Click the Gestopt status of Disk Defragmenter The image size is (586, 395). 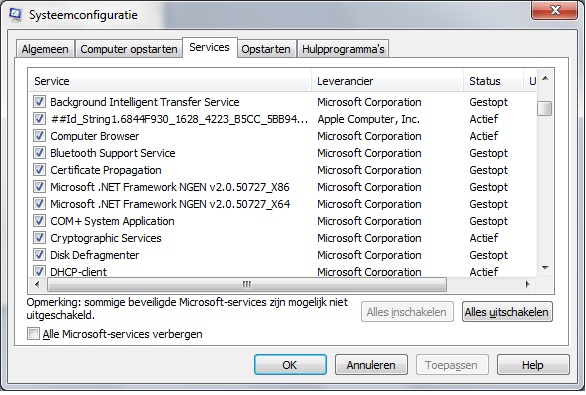click(488, 255)
